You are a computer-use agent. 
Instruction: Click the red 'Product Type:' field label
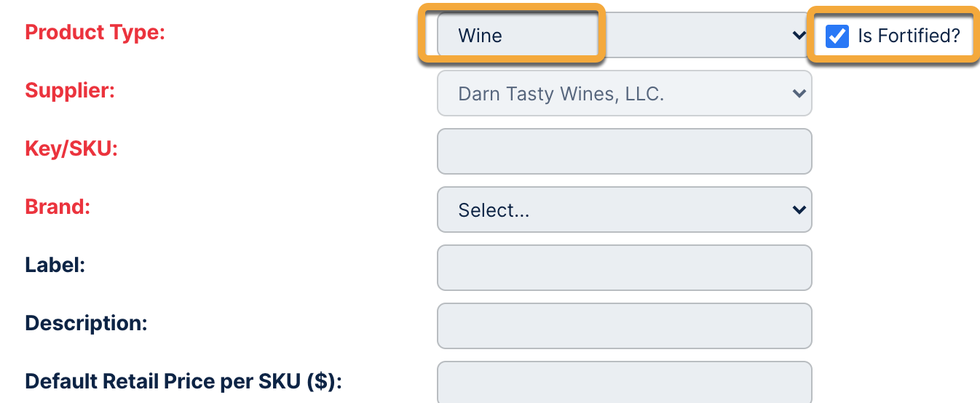pos(95,33)
